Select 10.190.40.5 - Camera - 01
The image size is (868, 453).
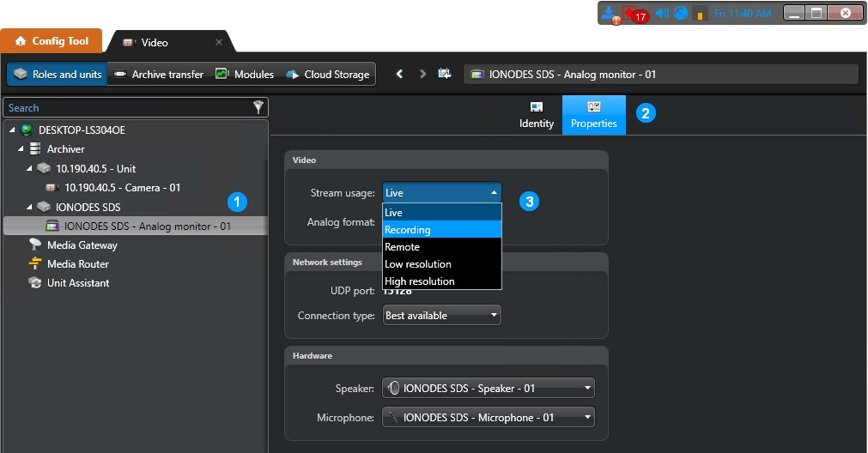point(122,188)
